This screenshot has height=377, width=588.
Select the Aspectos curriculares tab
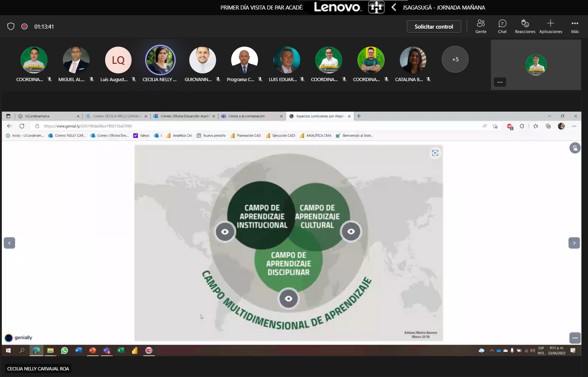(x=320, y=116)
